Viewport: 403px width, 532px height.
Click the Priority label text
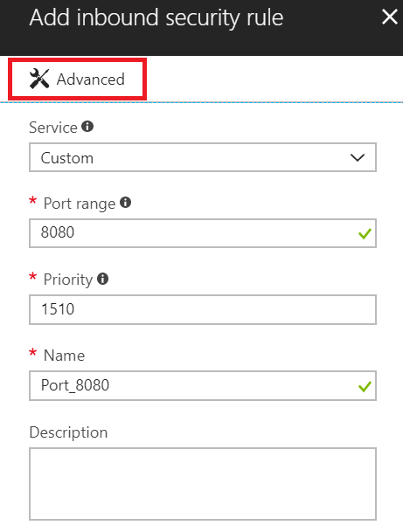pos(68,280)
